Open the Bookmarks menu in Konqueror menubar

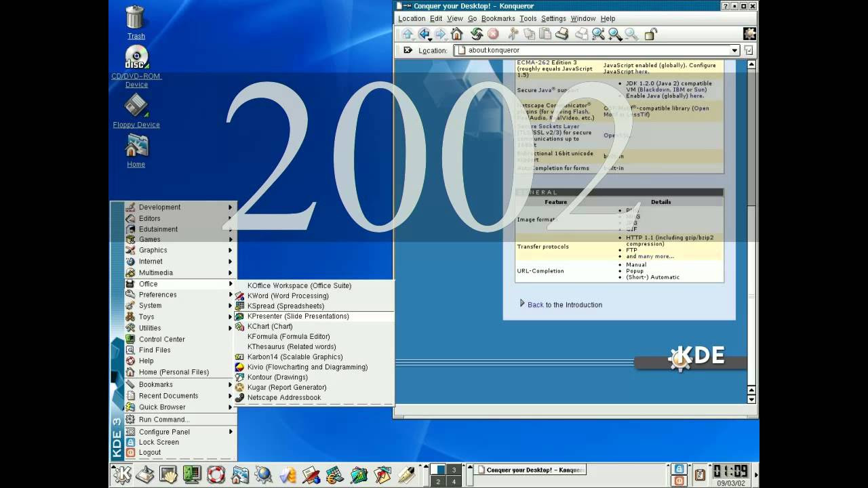[498, 19]
